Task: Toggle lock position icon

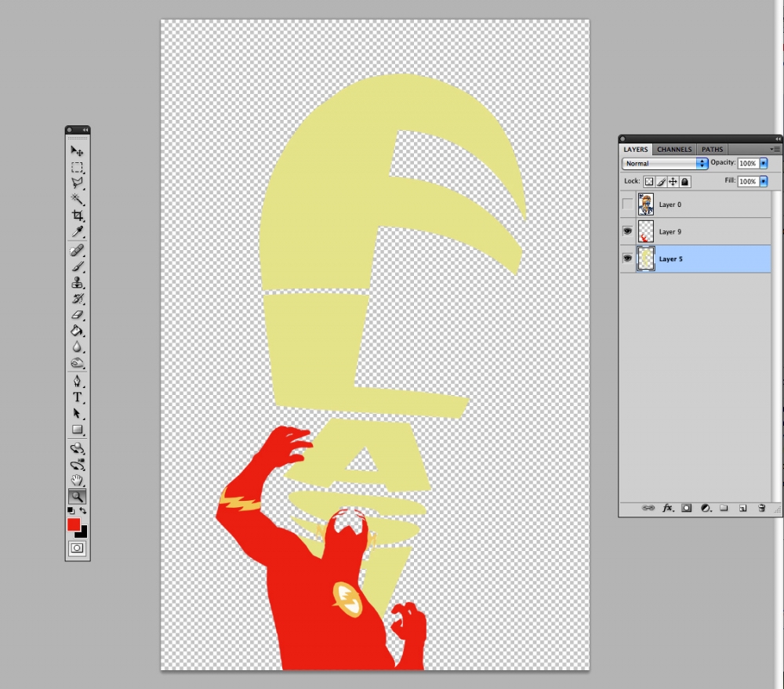Action: click(673, 182)
